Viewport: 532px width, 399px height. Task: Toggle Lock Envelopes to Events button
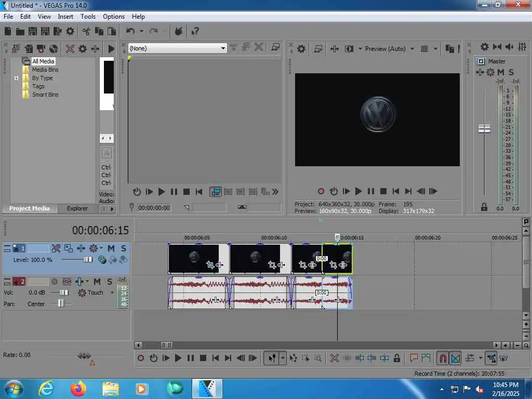click(491, 358)
